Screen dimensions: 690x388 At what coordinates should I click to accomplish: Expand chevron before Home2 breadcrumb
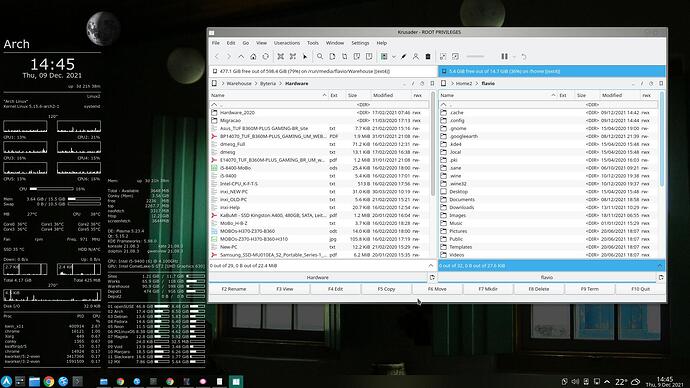452,84
